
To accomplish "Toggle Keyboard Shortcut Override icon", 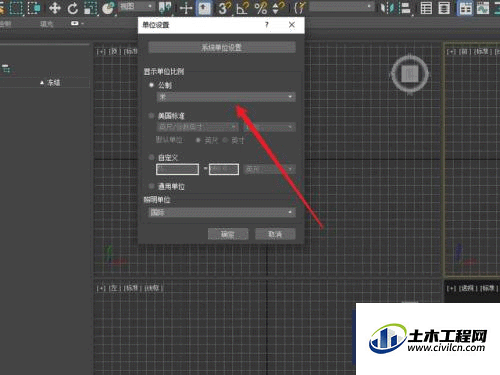I will point(204,8).
